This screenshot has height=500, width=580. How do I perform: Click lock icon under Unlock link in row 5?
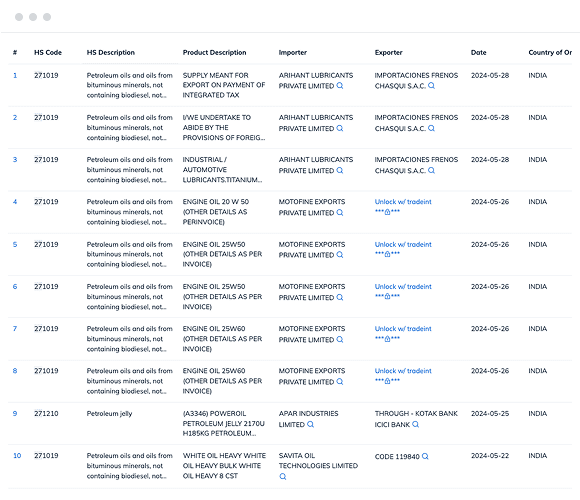[x=387, y=254]
